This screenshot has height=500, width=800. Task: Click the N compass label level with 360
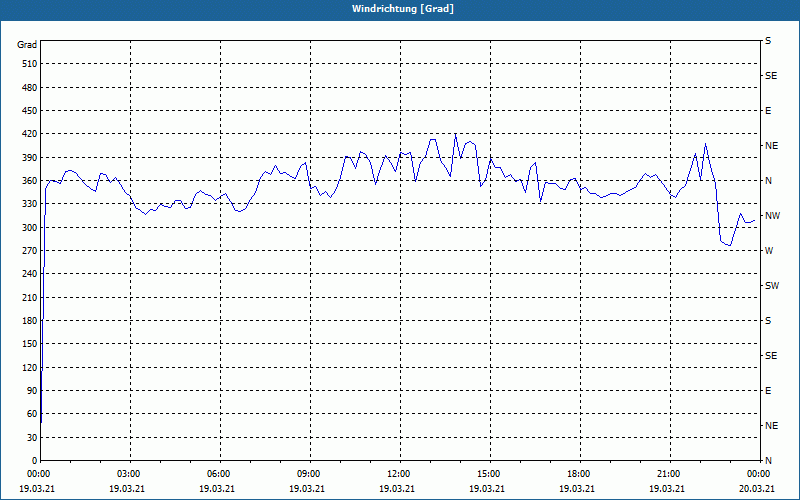pos(768,181)
